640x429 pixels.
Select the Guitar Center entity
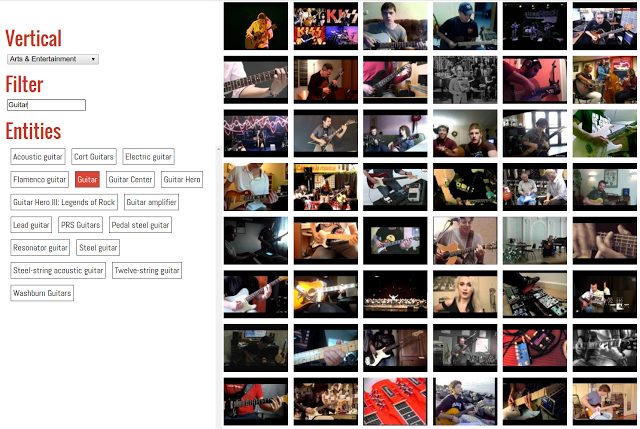point(130,180)
